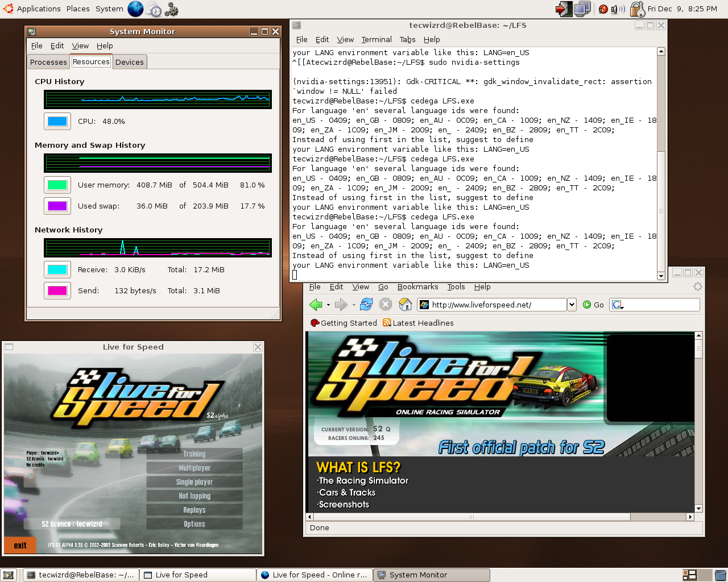
Task: Open the Bookmarks menu in the browser
Action: tap(418, 286)
